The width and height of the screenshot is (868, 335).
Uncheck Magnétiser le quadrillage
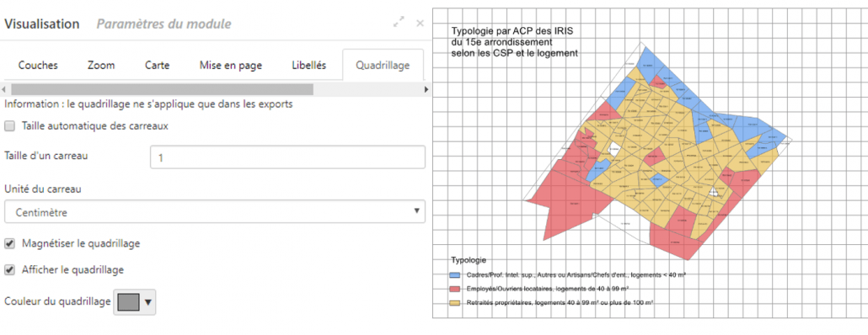(x=9, y=243)
